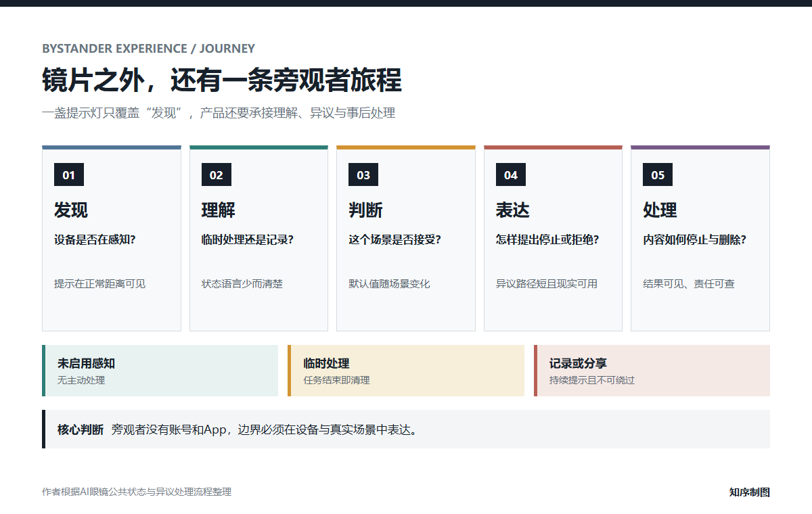Click the '记录或分享' status label
The height and width of the screenshot is (514, 812).
click(x=578, y=364)
